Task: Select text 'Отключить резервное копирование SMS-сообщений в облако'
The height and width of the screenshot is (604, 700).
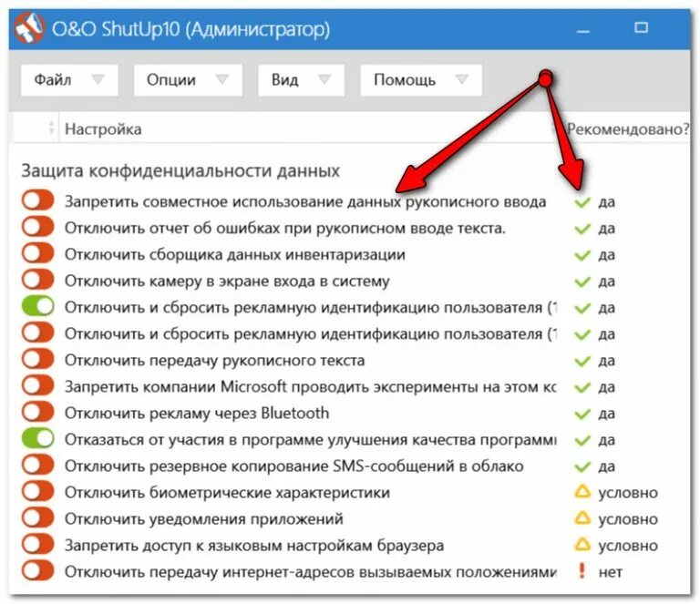Action: coord(294,466)
